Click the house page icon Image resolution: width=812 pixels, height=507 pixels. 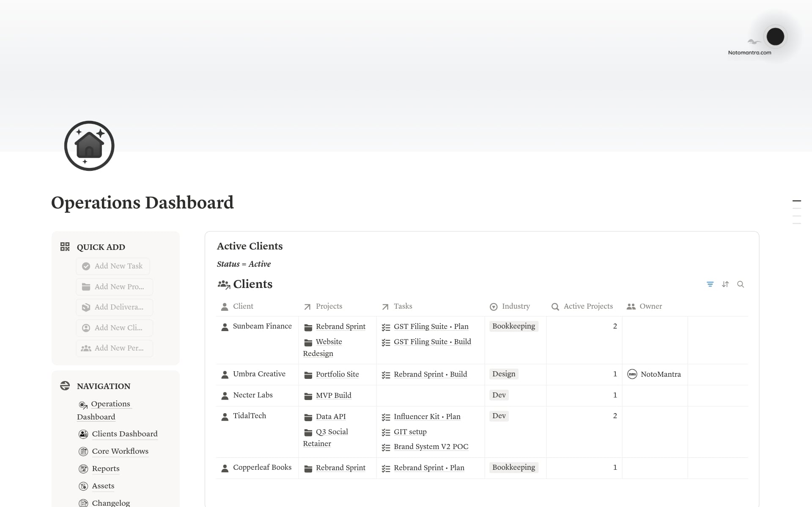[x=89, y=146]
